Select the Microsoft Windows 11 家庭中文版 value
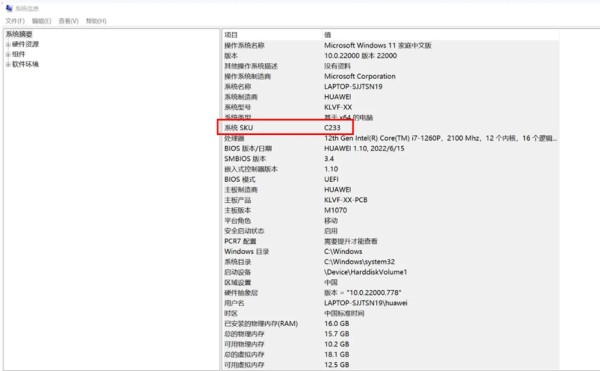 click(x=378, y=45)
